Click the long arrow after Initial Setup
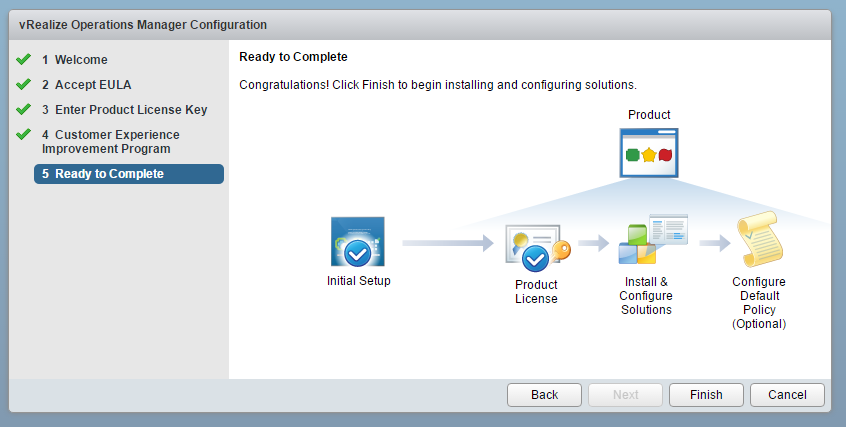 [x=448, y=243]
